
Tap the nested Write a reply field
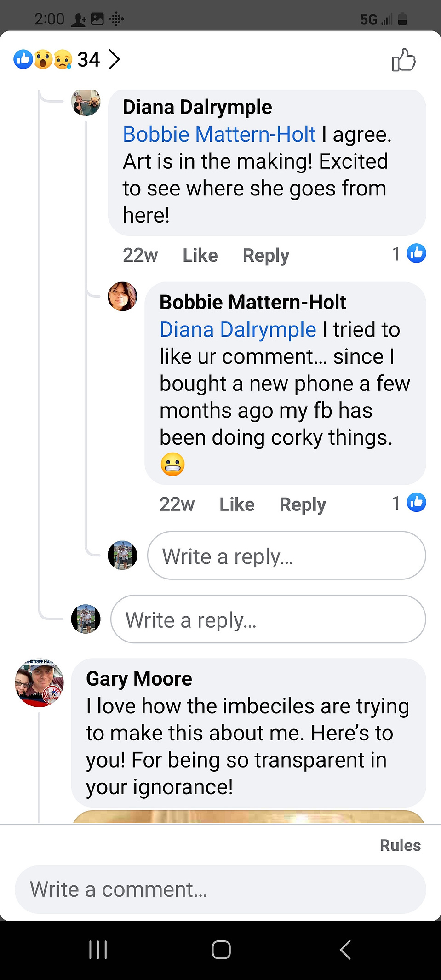[286, 556]
